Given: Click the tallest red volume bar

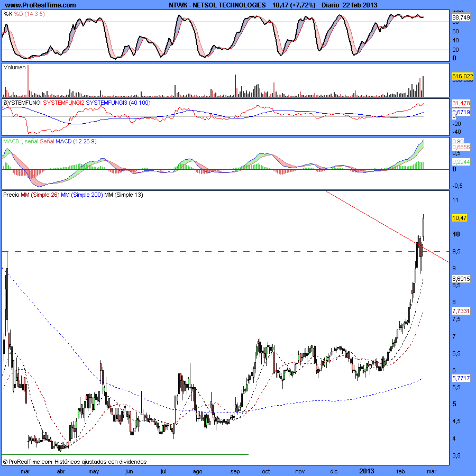Looking at the screenshot, I should point(28,81).
